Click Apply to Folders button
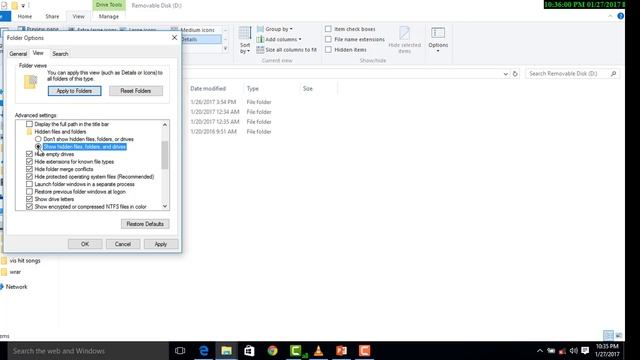The height and width of the screenshot is (360, 640). coord(74,91)
